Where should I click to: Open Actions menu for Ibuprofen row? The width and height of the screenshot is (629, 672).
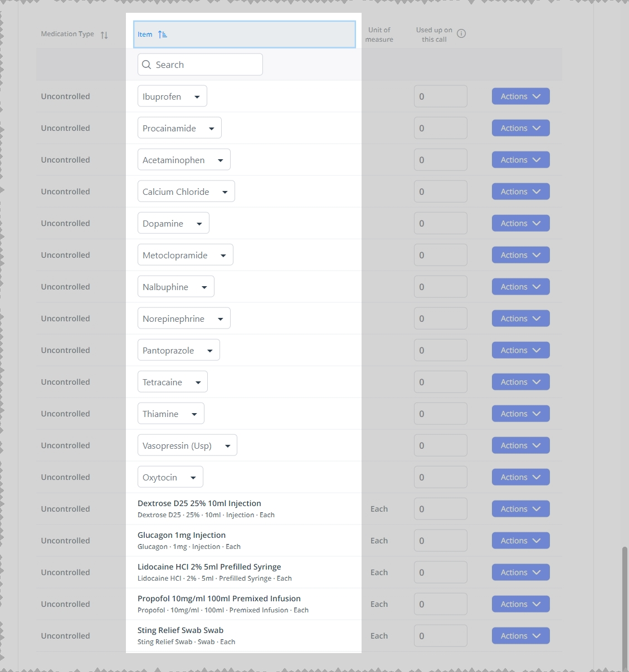click(x=520, y=96)
